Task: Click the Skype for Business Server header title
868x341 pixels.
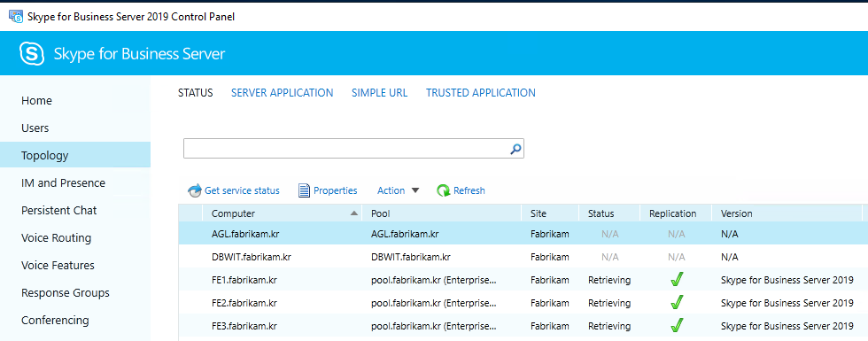Action: pos(140,54)
